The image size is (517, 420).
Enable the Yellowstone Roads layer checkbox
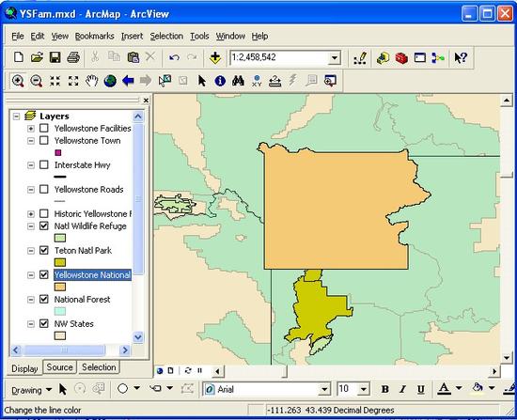pyautogui.click(x=44, y=189)
